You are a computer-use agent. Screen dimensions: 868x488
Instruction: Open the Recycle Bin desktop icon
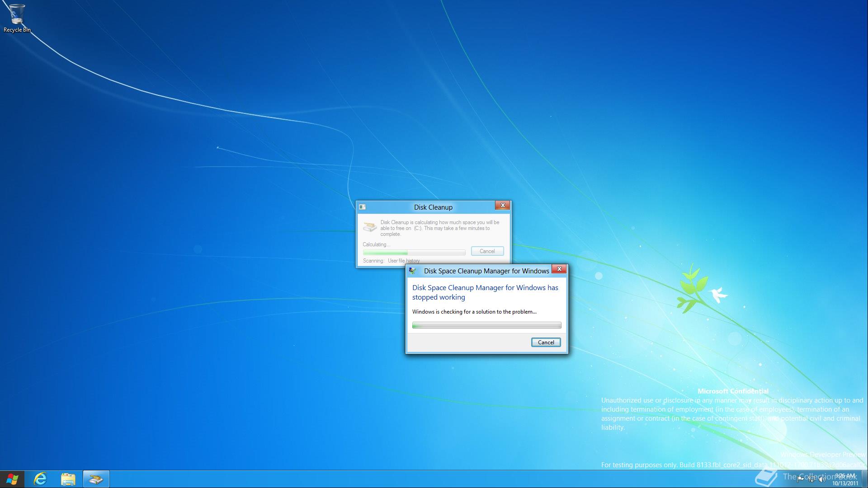click(x=17, y=18)
